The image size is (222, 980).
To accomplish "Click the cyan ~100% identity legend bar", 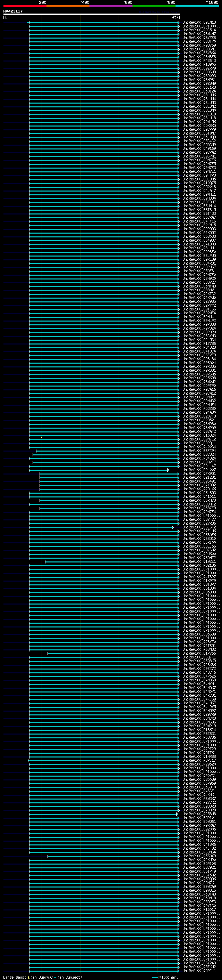I will (x=197, y=6).
